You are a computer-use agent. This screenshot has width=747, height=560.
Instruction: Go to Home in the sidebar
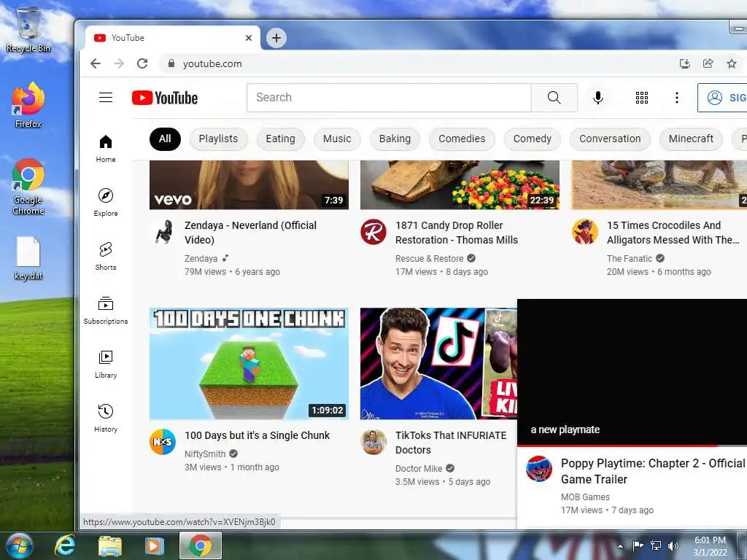tap(106, 149)
